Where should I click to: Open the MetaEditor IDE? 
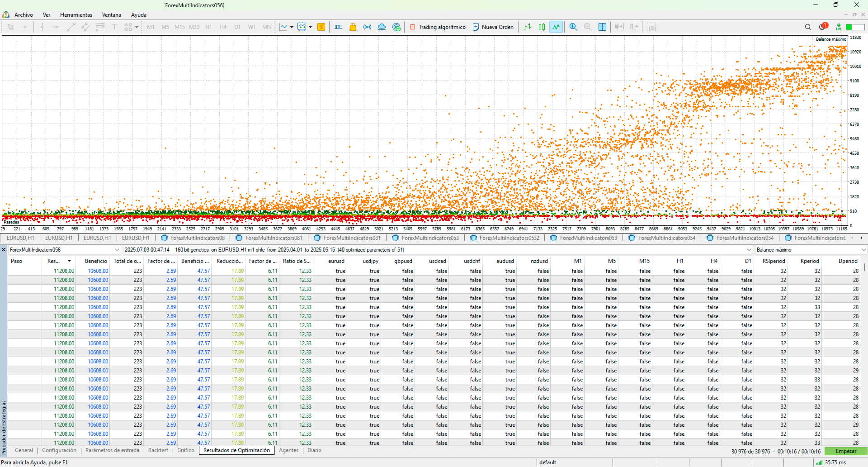[338, 27]
